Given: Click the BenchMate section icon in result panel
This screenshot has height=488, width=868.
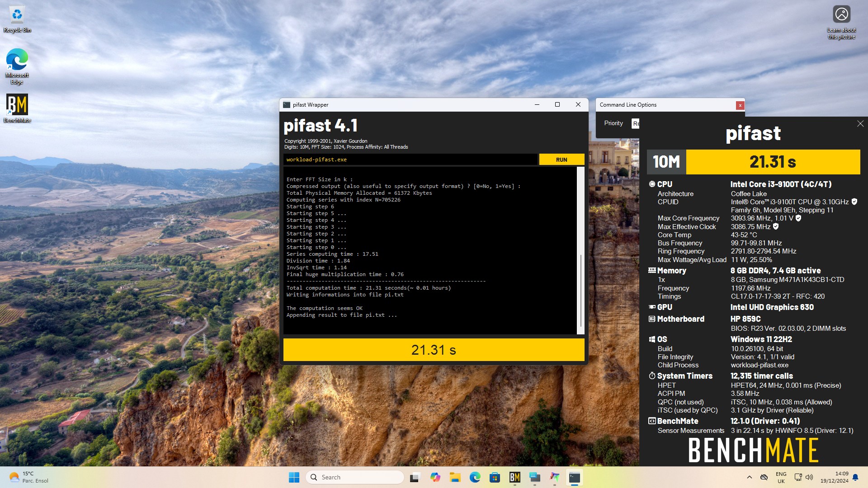Looking at the screenshot, I should tap(652, 421).
